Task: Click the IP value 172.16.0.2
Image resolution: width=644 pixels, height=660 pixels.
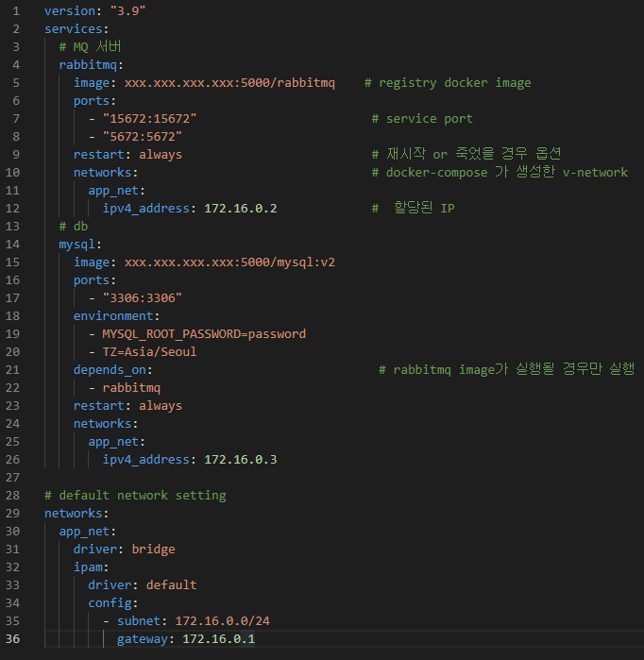Action: pyautogui.click(x=241, y=209)
